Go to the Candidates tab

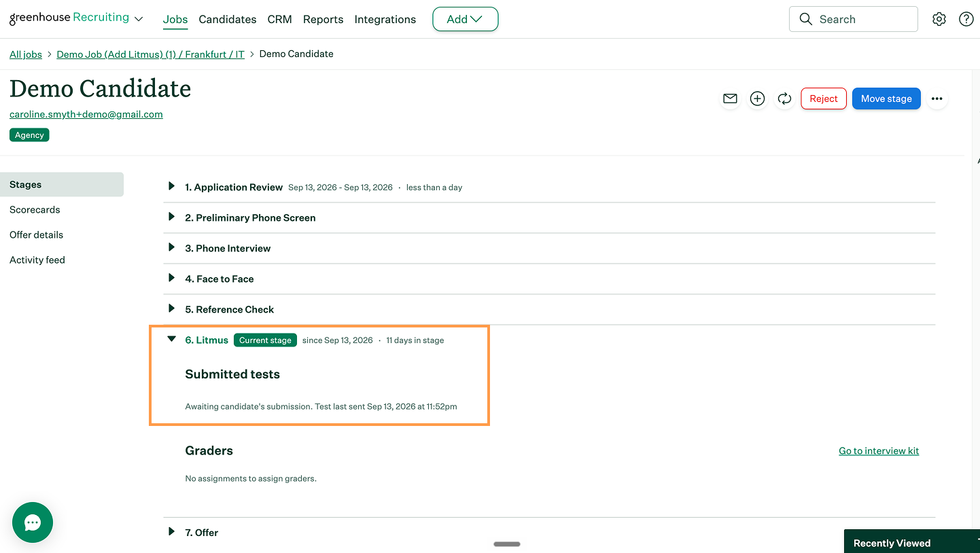tap(228, 19)
